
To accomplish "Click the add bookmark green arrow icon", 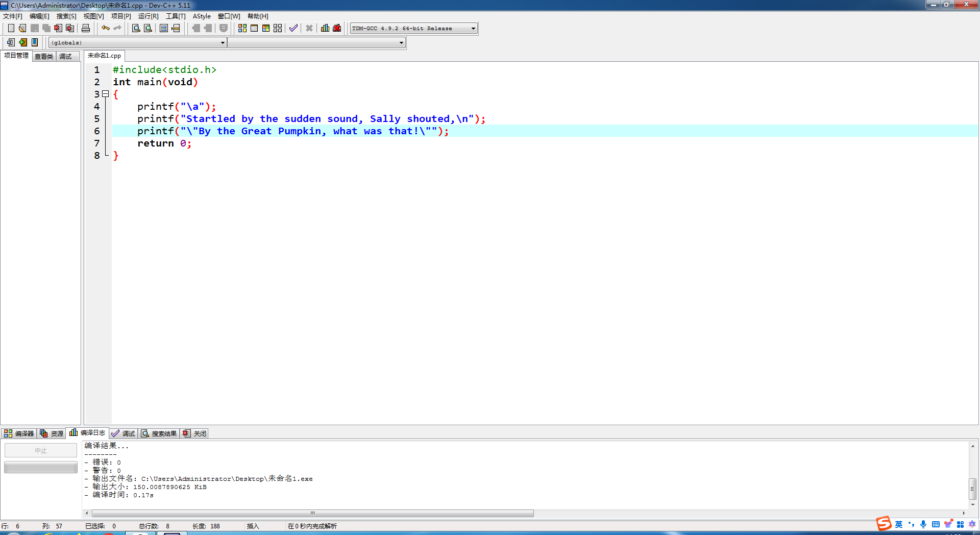I will [23, 42].
